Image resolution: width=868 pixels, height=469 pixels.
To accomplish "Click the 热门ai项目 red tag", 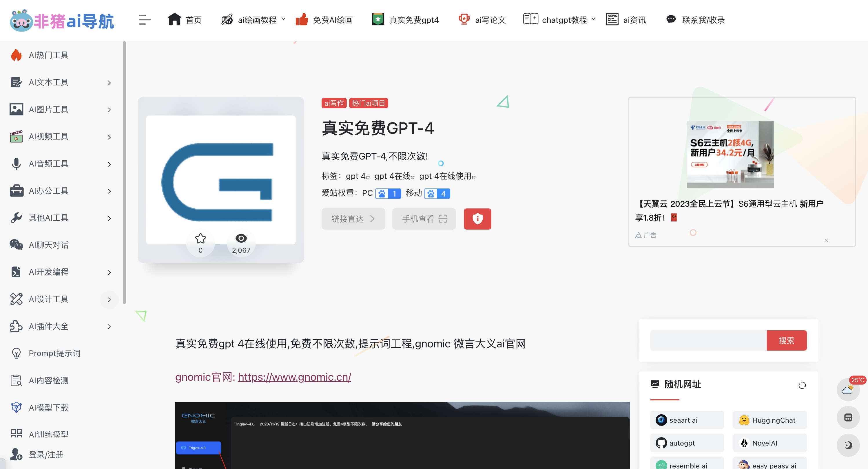I will tap(369, 103).
